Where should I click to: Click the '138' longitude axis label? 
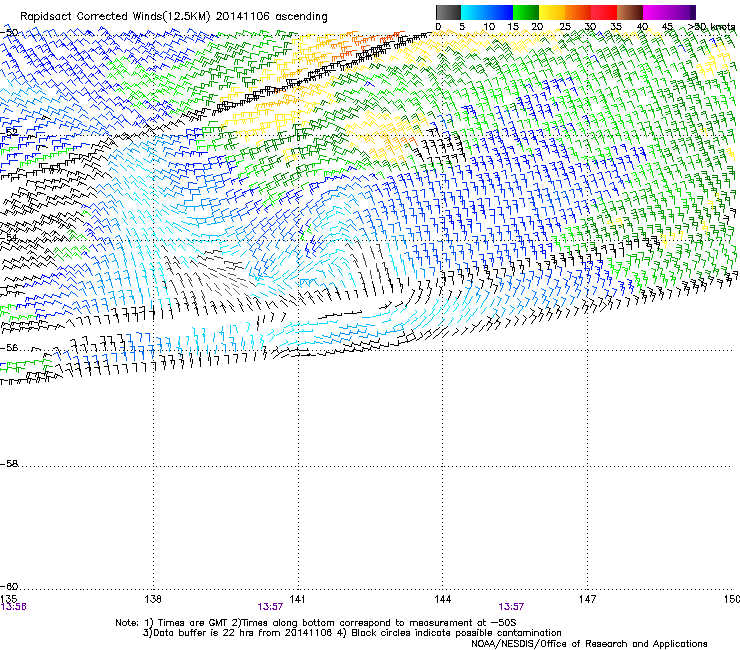tap(153, 599)
